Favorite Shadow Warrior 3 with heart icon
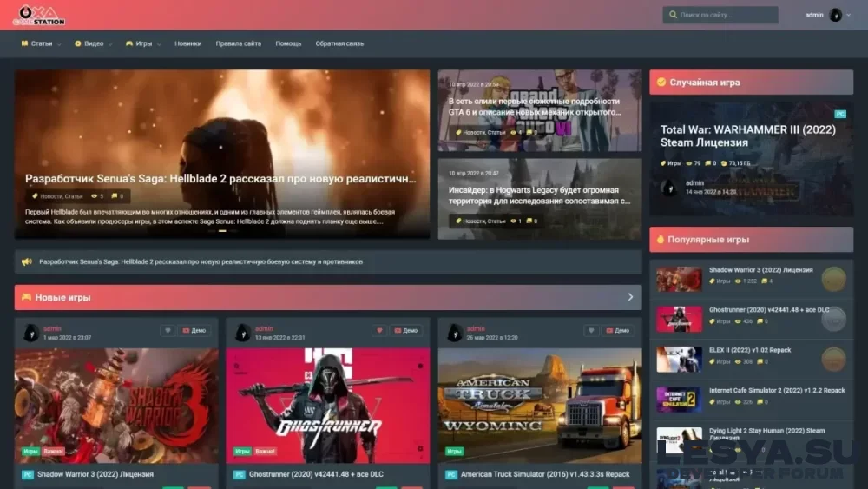 [x=168, y=330]
